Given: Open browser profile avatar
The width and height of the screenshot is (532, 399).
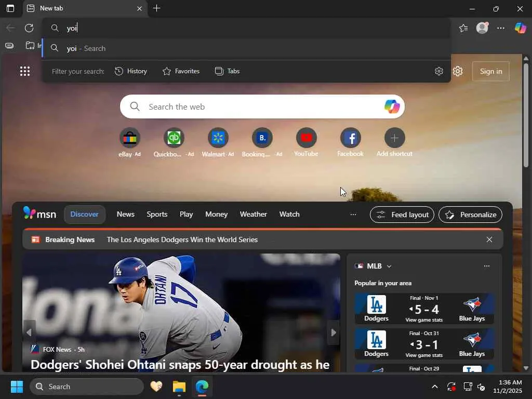Looking at the screenshot, I should [482, 28].
